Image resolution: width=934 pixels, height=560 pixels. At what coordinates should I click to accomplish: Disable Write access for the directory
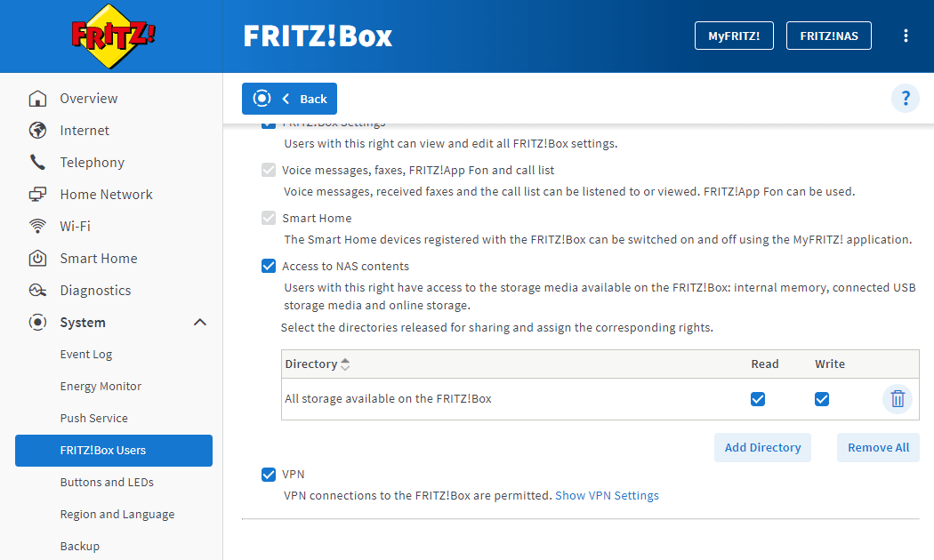pyautogui.click(x=822, y=399)
